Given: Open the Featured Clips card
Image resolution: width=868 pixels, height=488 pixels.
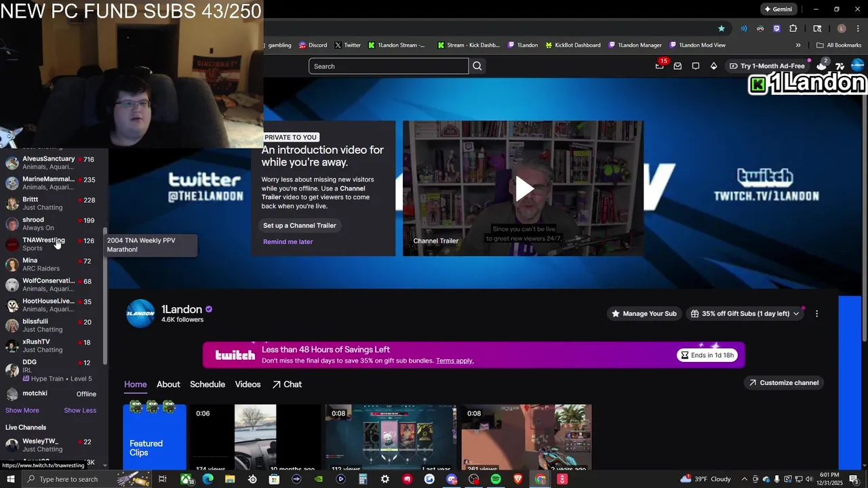Looking at the screenshot, I should 155,436.
